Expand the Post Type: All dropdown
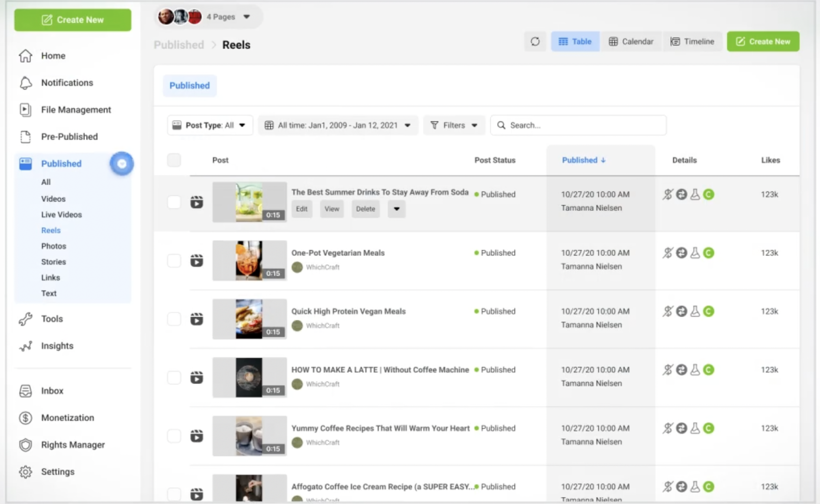820x504 pixels. (x=210, y=125)
